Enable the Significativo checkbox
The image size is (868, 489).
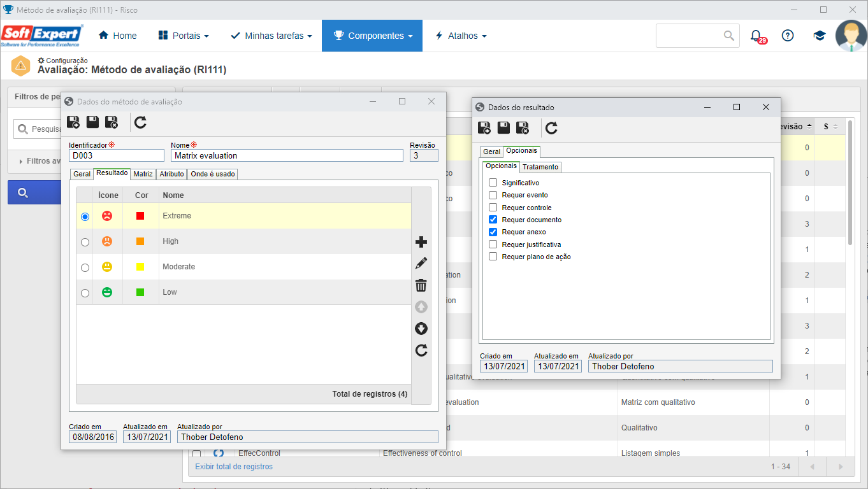coord(493,183)
